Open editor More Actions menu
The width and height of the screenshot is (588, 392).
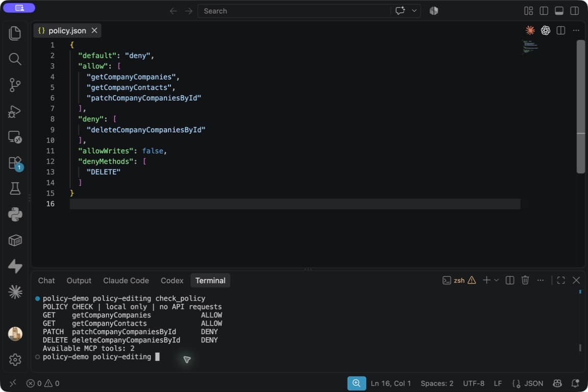(576, 31)
